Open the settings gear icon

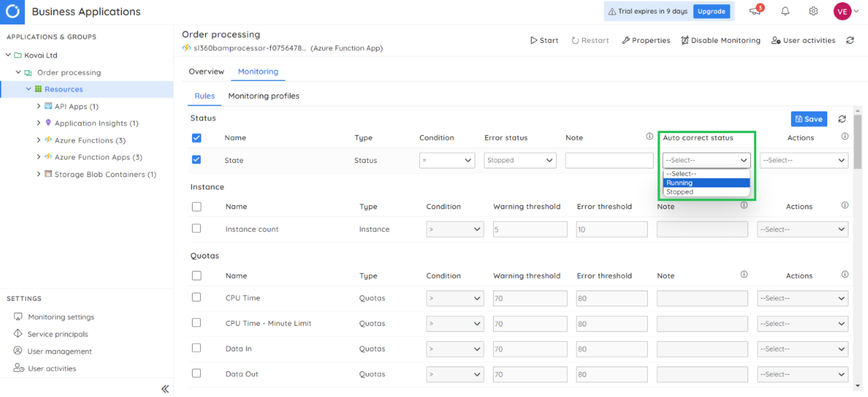(x=813, y=11)
